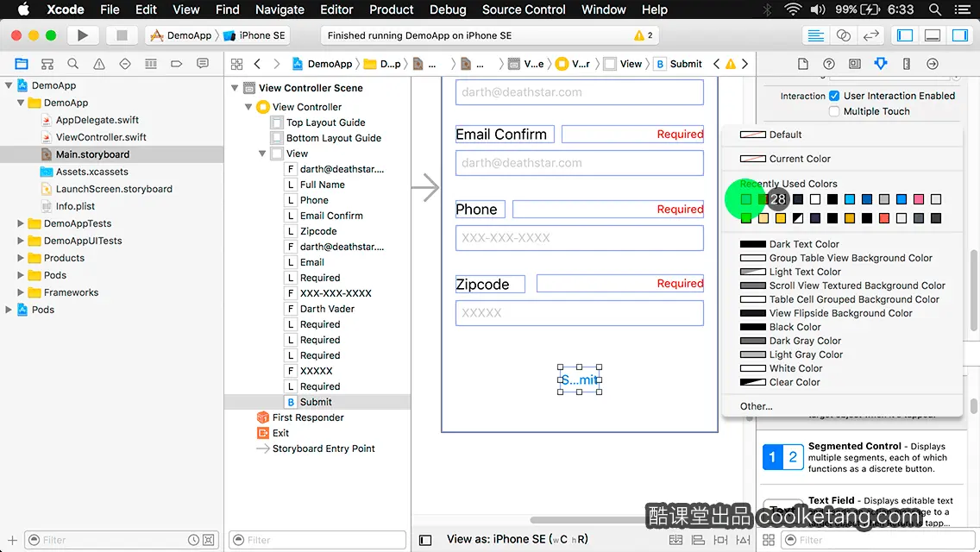Viewport: 980px width, 552px height.
Task: Expand the DemoAppTests folder
Action: (21, 223)
